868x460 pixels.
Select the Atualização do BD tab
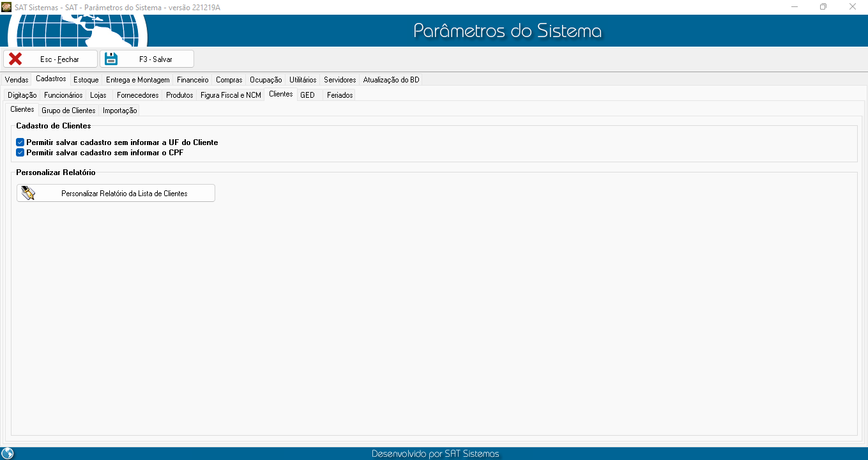coord(391,80)
